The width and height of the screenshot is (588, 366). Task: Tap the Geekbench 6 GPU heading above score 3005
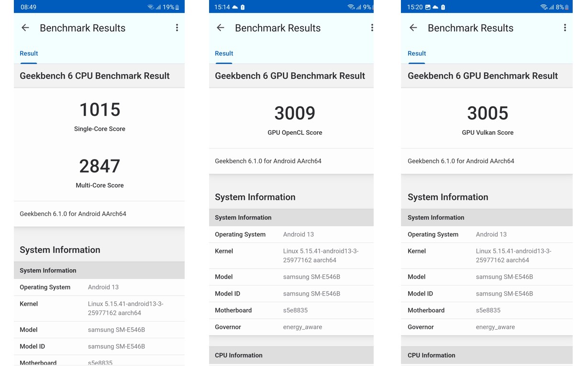click(x=483, y=76)
